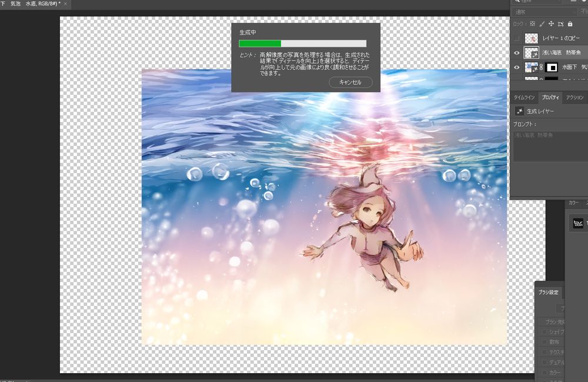588x382 pixels.
Task: Click the artboard auto-nesting lock icon
Action: click(x=560, y=24)
